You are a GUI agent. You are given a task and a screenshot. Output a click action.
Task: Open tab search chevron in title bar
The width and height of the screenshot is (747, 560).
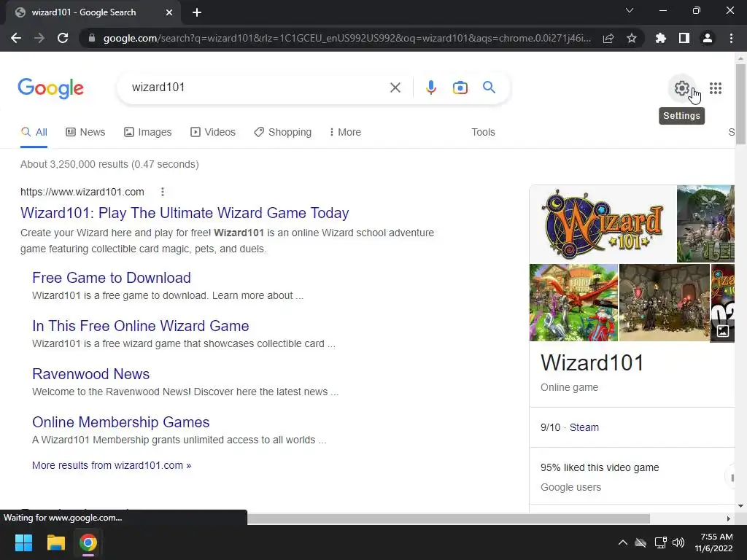pyautogui.click(x=630, y=10)
